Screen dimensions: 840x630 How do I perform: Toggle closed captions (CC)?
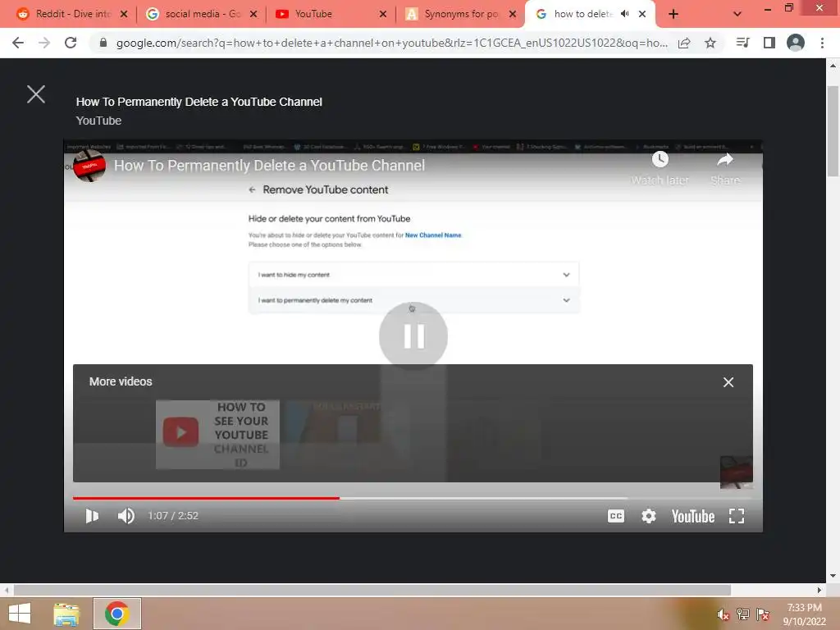616,516
